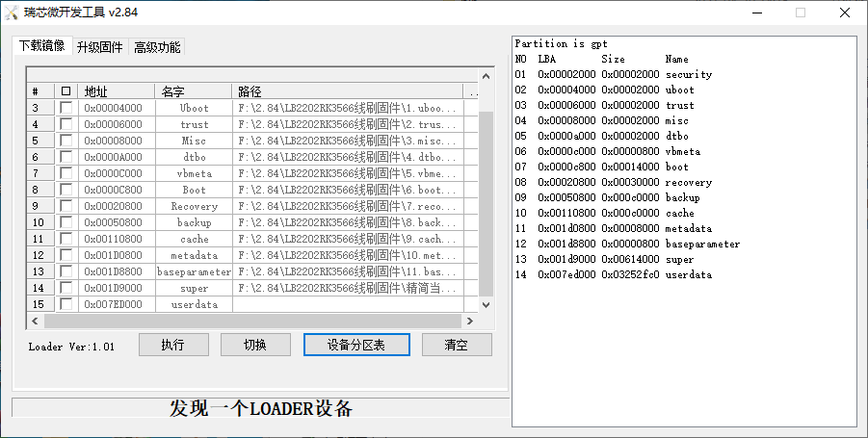Image resolution: width=868 pixels, height=438 pixels.
Task: Enable the userdata row checkbox
Action: point(66,303)
